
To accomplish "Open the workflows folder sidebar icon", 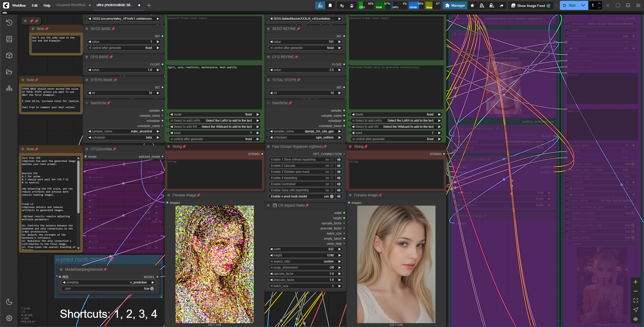I will point(9,72).
